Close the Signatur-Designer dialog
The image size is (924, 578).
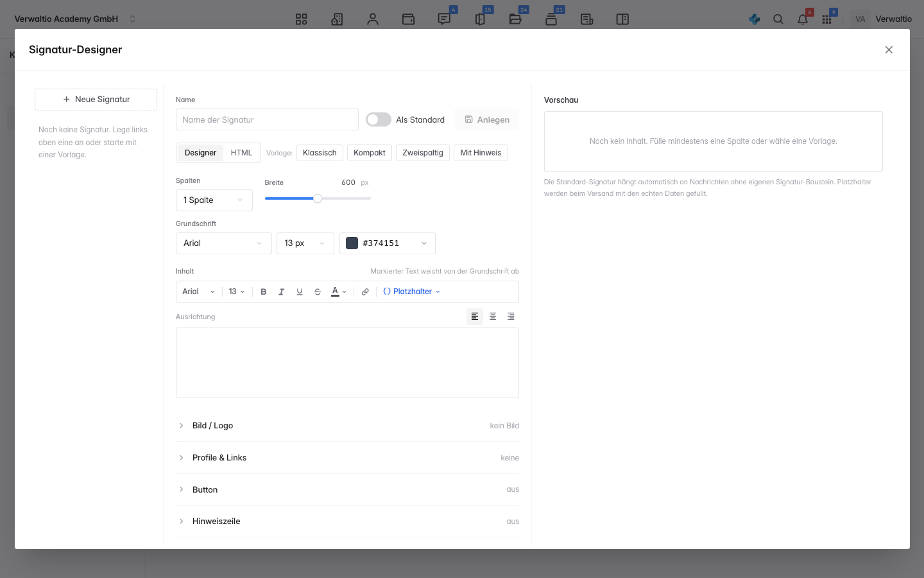(889, 50)
